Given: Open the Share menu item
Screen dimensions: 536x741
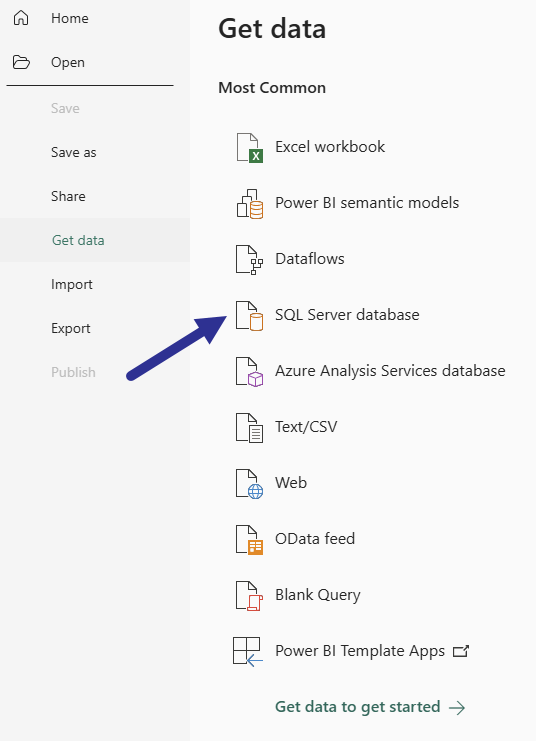Looking at the screenshot, I should 68,196.
